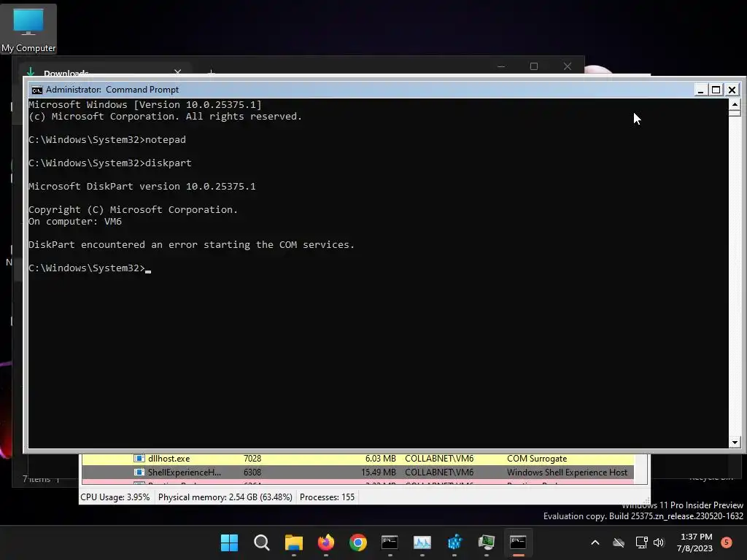Open the My Computer desktop icon
Screen dimensions: 747x560
click(28, 28)
